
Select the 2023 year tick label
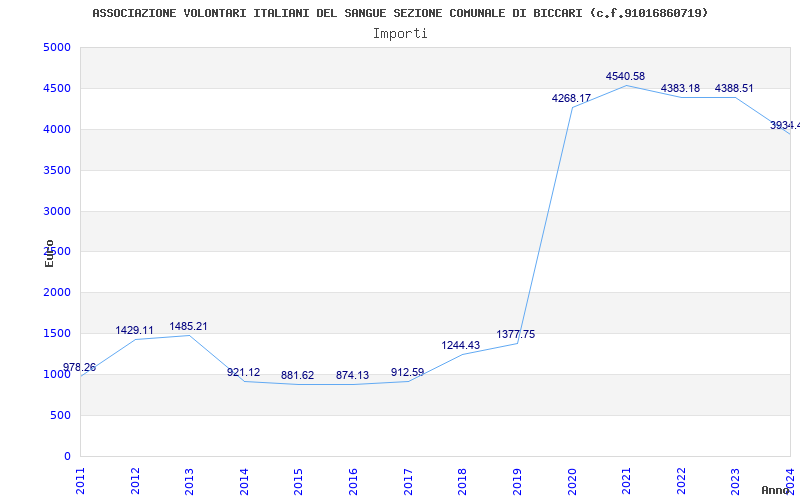tap(736, 480)
